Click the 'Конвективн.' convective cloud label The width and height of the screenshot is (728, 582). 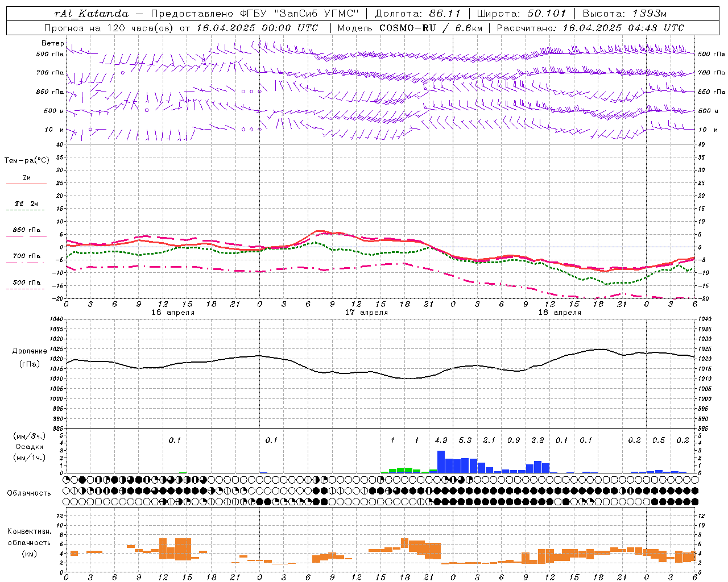(30, 531)
